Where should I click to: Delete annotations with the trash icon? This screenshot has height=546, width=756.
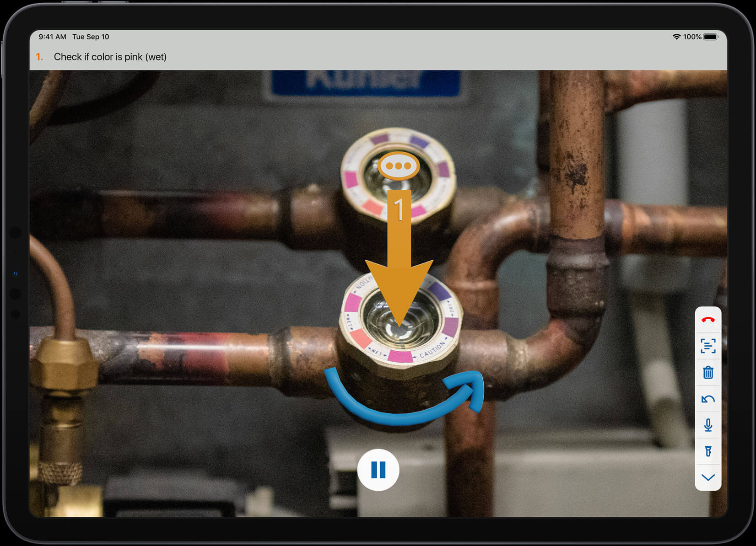coord(707,372)
